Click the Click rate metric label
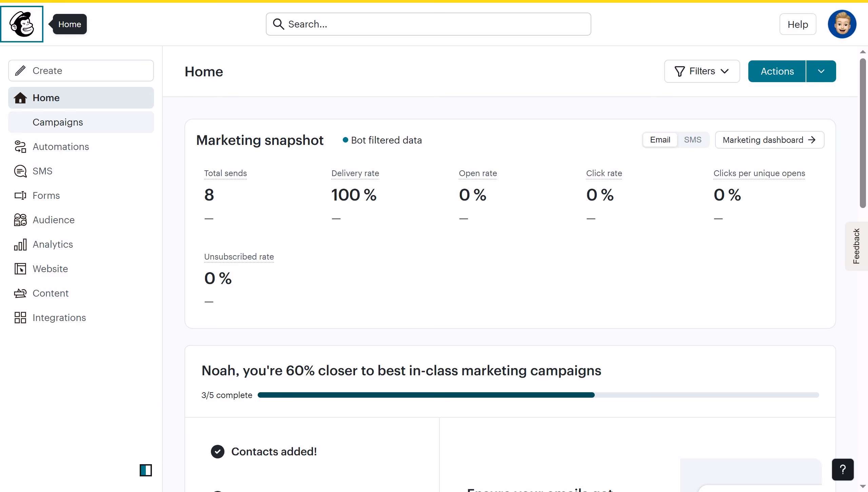 point(604,173)
